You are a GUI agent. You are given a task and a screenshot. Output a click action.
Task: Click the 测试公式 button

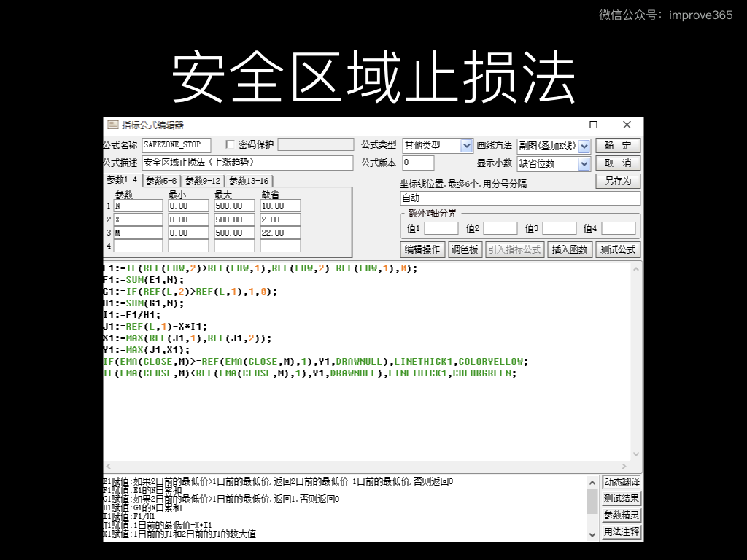click(617, 249)
